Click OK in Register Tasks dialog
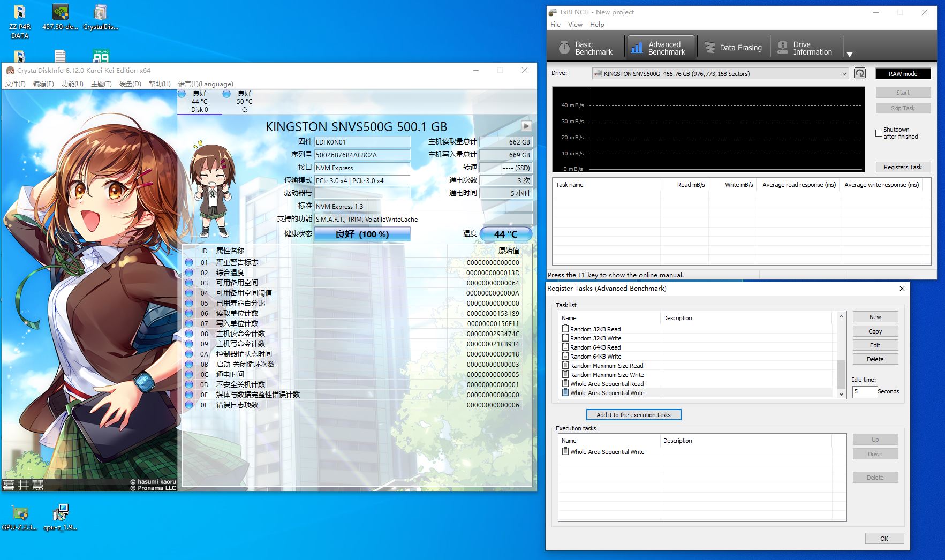This screenshot has height=560, width=945. point(884,539)
